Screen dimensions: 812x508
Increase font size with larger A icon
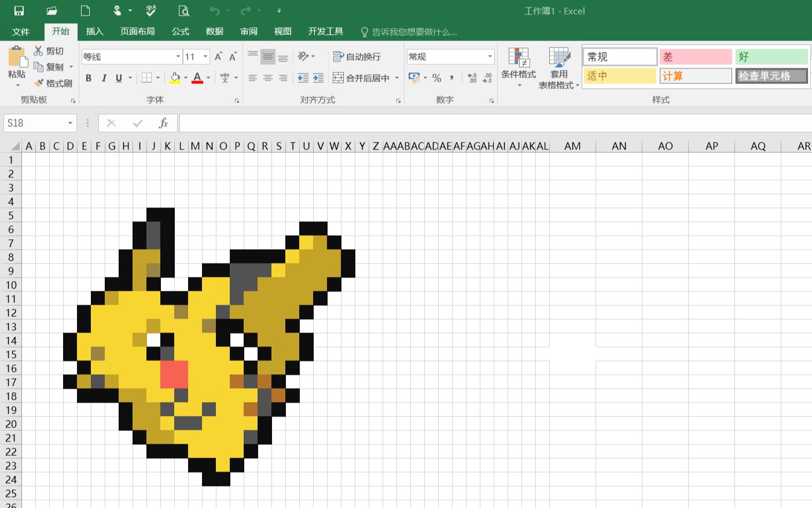(x=218, y=57)
